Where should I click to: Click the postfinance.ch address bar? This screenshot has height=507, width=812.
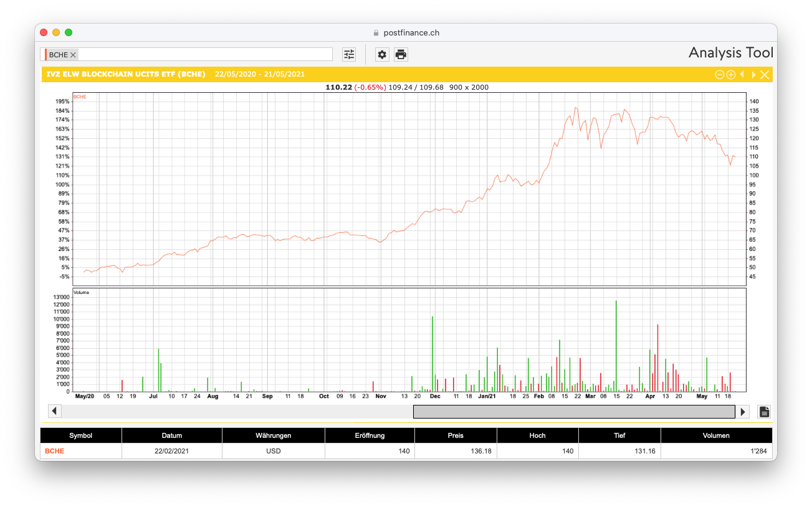pos(406,32)
